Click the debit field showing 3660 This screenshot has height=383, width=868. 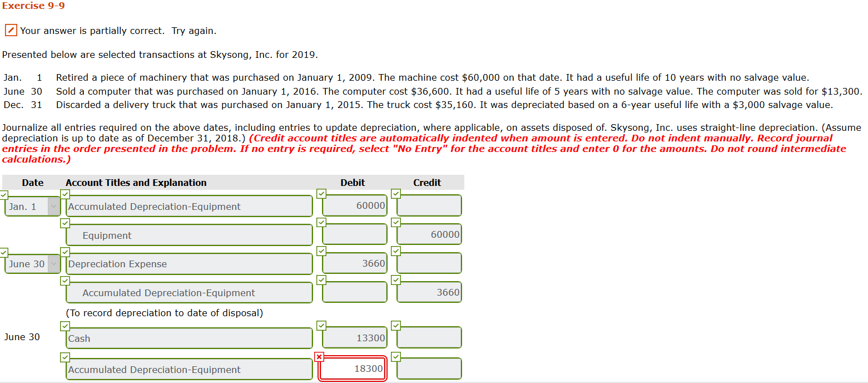click(355, 263)
